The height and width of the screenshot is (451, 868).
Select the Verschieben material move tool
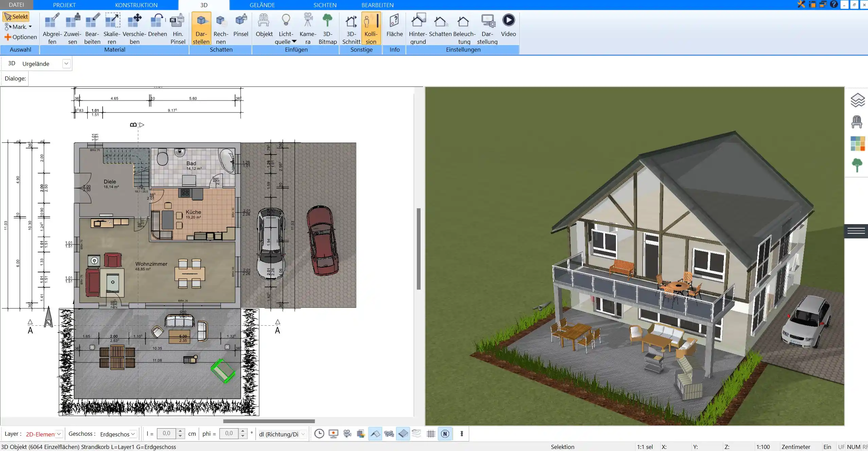tap(135, 29)
